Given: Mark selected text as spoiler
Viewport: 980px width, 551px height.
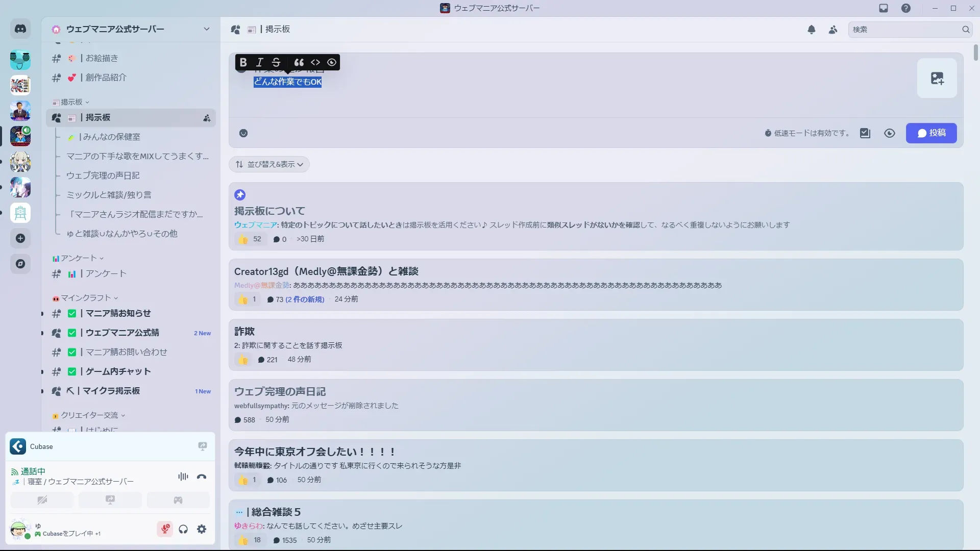Looking at the screenshot, I should coord(332,62).
